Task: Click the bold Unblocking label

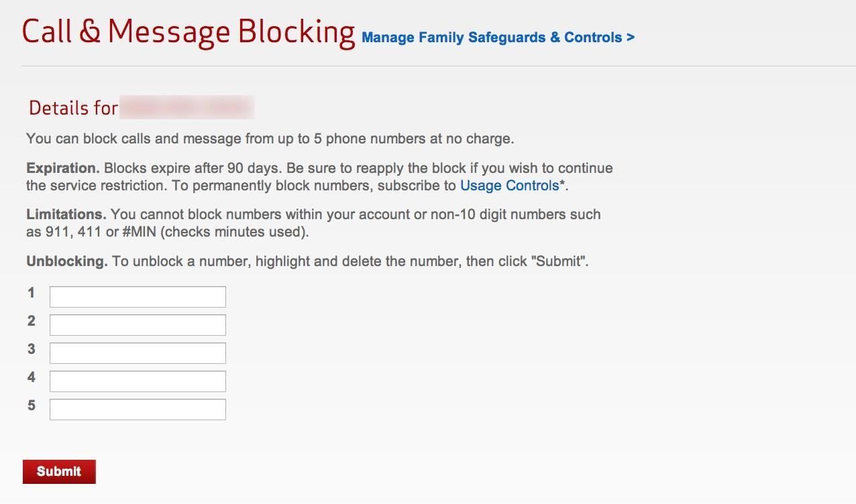Action: pyautogui.click(x=66, y=261)
